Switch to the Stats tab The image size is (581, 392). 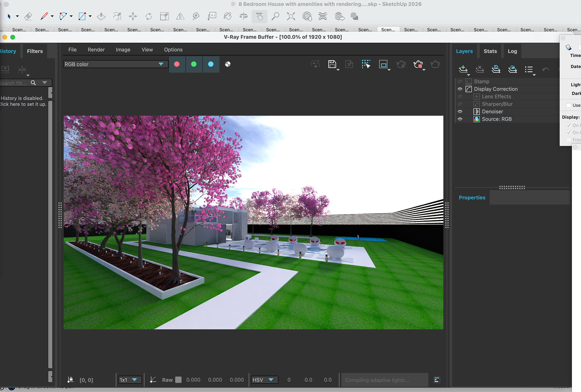coord(490,51)
